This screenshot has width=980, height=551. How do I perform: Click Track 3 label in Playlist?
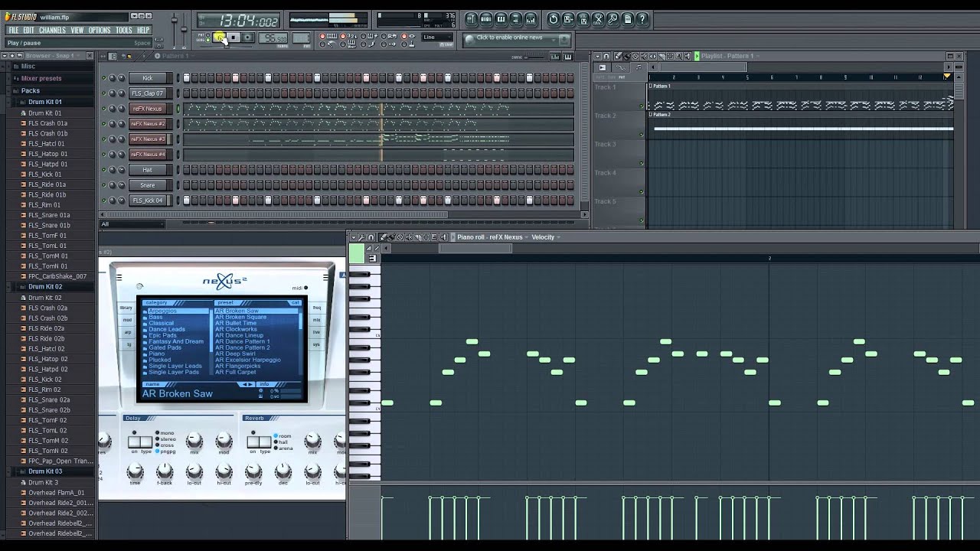click(605, 145)
